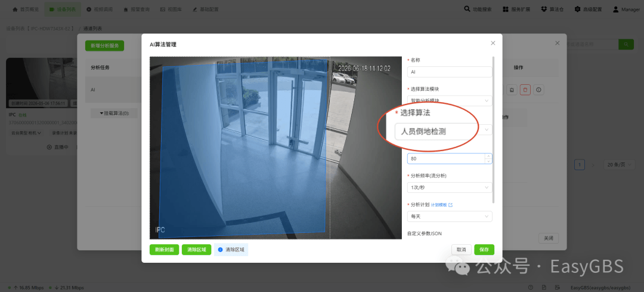Open the 基础配置 tab

click(x=206, y=9)
